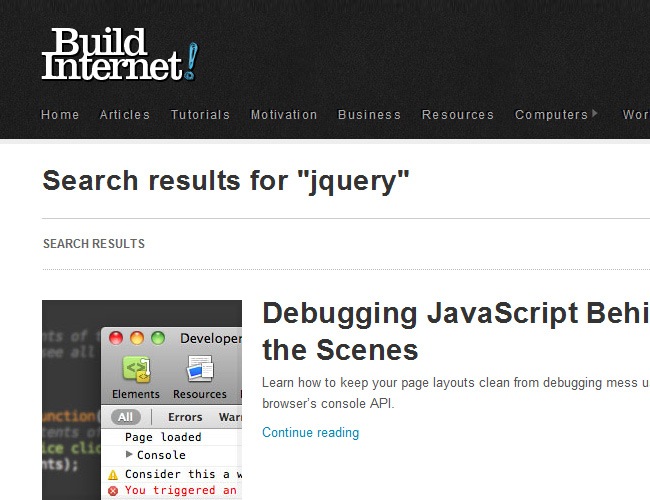Expand the Computers submenu arrow
Screen dimensions: 650x500
(595, 113)
